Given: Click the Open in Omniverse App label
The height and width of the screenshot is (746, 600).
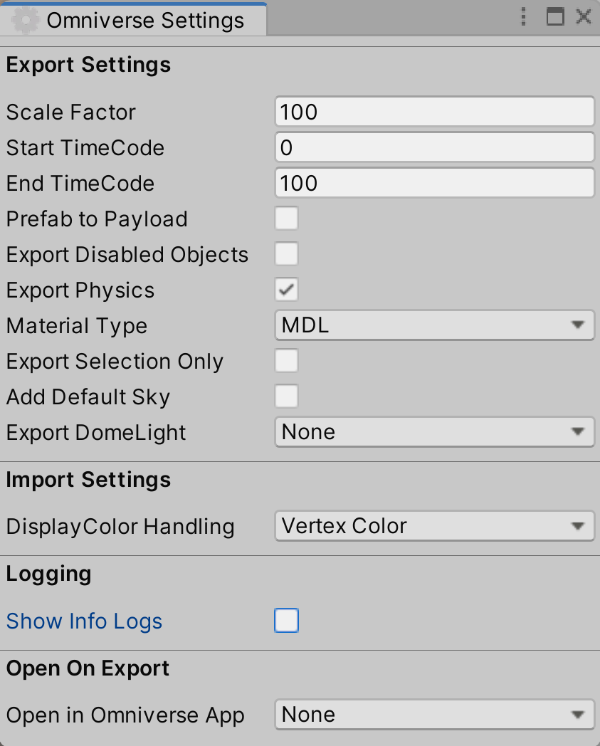Looking at the screenshot, I should [x=126, y=716].
